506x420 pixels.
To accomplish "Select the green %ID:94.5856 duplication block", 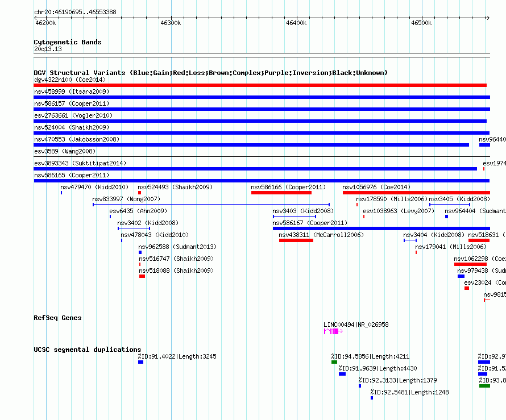I will [334, 362].
